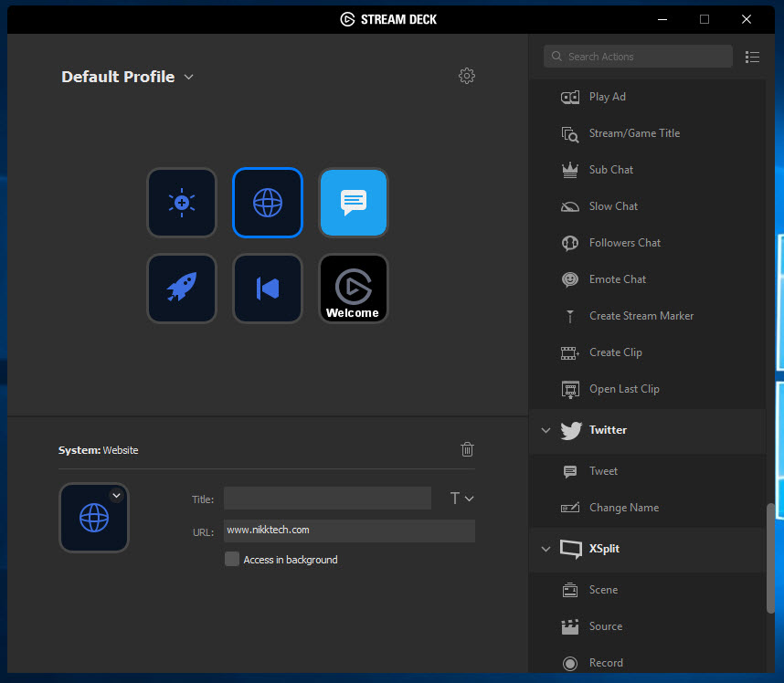
Task: Delete the Website action with trash icon
Action: [467, 449]
